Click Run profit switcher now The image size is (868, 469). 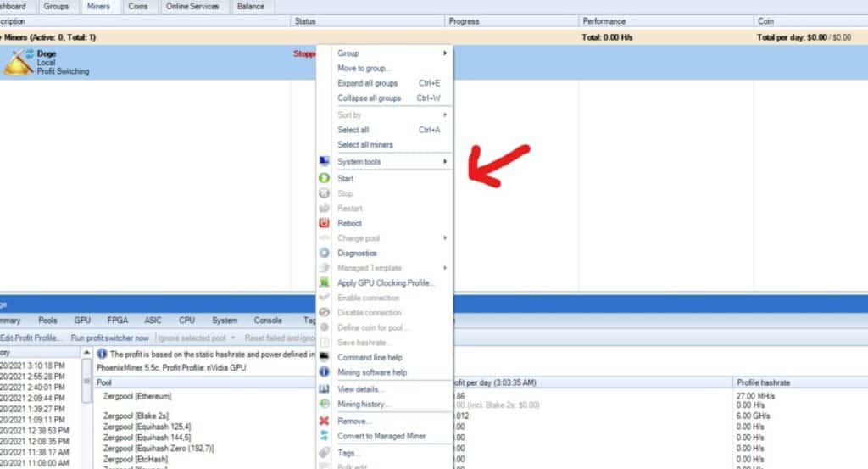point(109,338)
